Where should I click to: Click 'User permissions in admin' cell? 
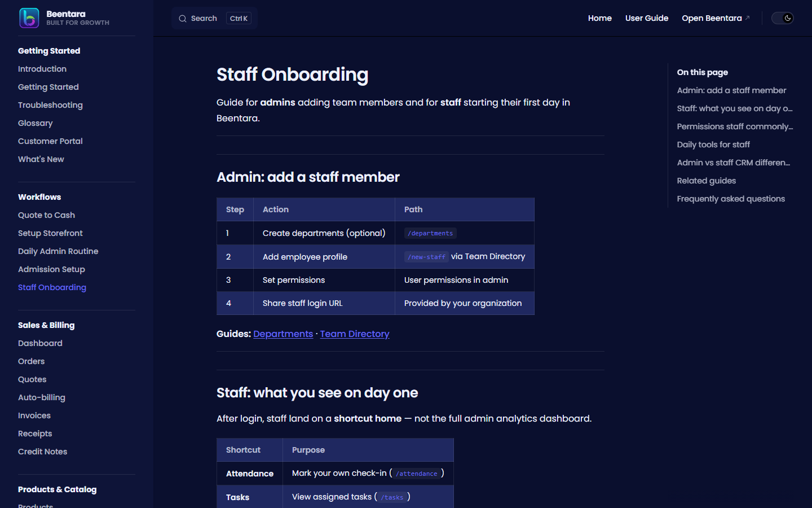[465, 280]
